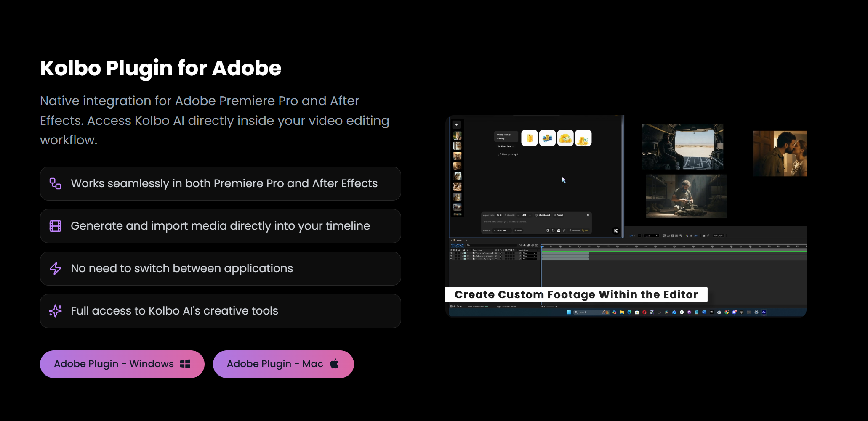This screenshot has width=868, height=421.
Task: Decrease quantity with the minus stepper
Action: 519,215
